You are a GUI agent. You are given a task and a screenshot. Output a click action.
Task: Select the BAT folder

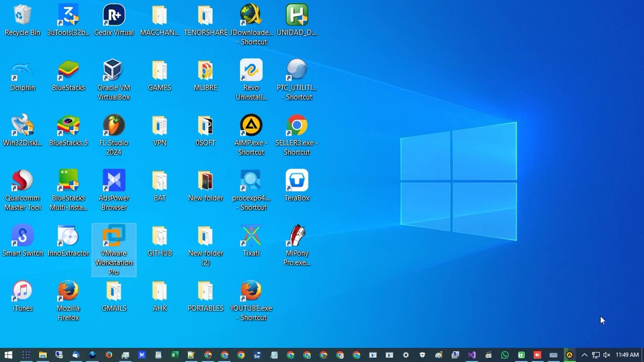tap(159, 186)
